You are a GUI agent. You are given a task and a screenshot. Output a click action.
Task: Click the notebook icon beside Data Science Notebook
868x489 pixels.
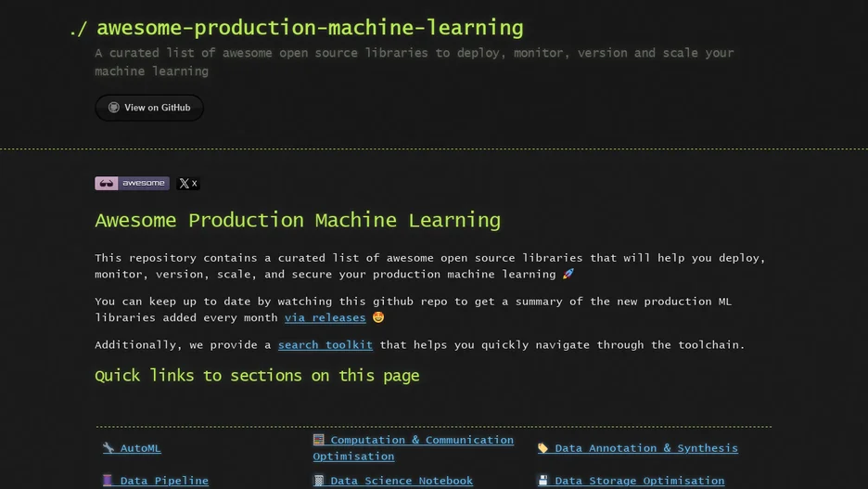click(x=318, y=480)
